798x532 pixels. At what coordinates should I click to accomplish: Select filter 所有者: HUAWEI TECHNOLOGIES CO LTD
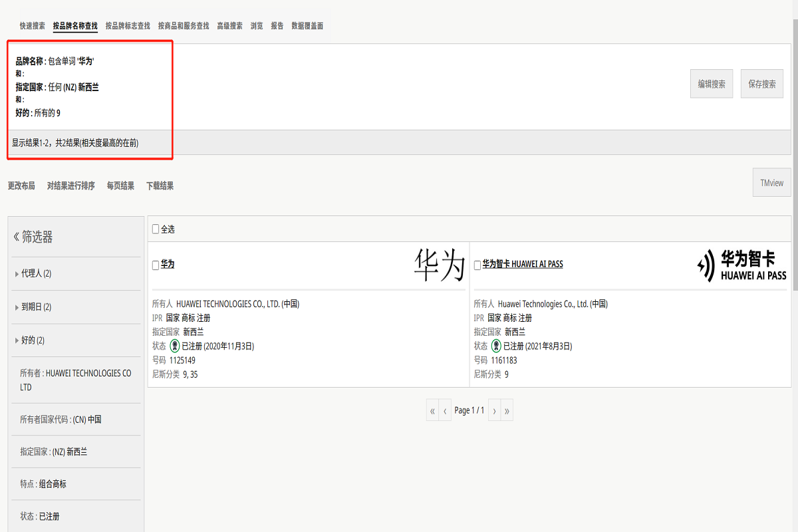point(76,380)
